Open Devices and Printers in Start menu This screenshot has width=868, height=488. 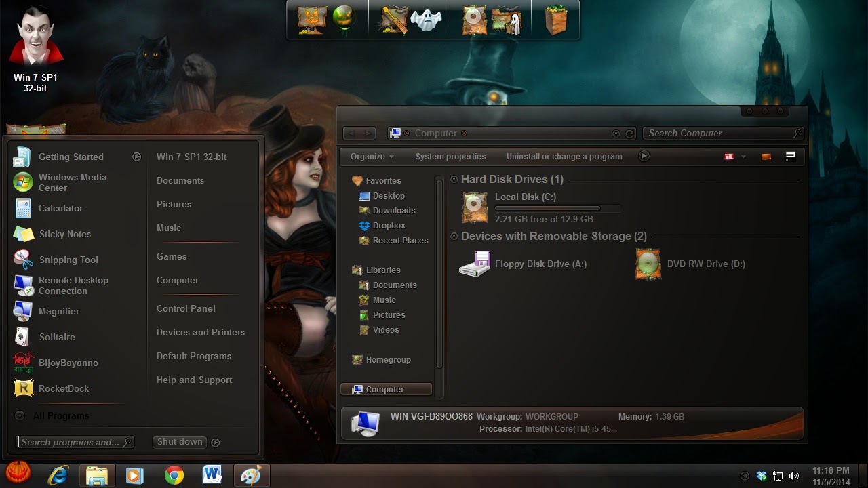click(x=201, y=332)
